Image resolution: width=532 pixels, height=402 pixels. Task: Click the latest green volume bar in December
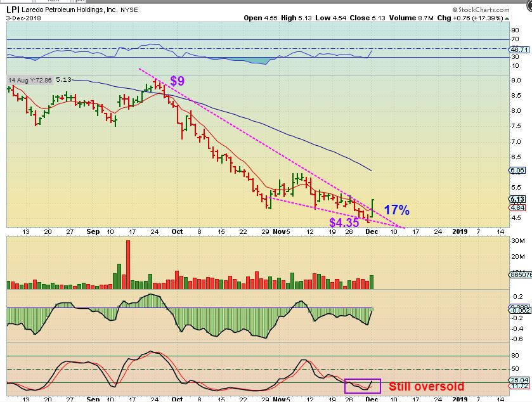[x=372, y=282]
